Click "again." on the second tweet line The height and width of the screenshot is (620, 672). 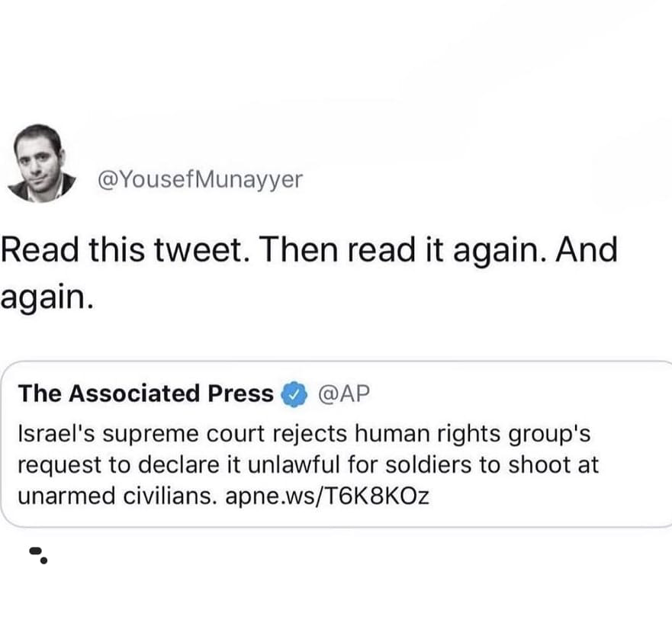coord(47,296)
